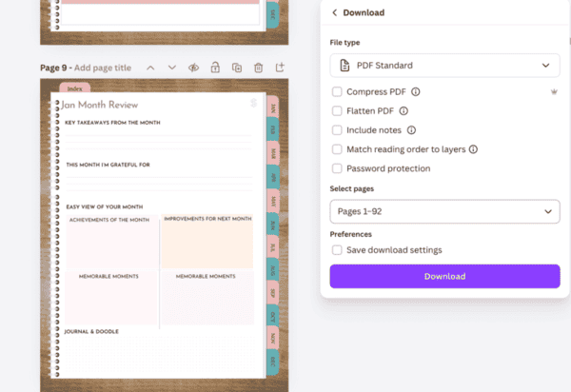Select Journal & Doodle text

click(x=91, y=331)
